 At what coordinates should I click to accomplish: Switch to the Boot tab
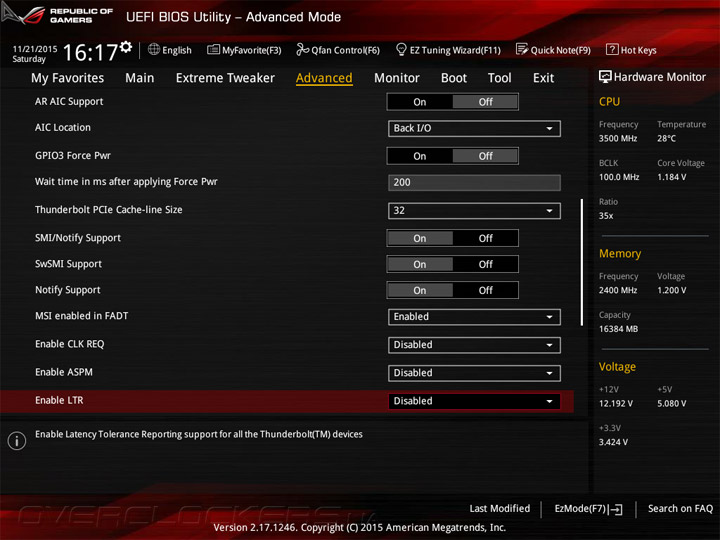coord(454,78)
